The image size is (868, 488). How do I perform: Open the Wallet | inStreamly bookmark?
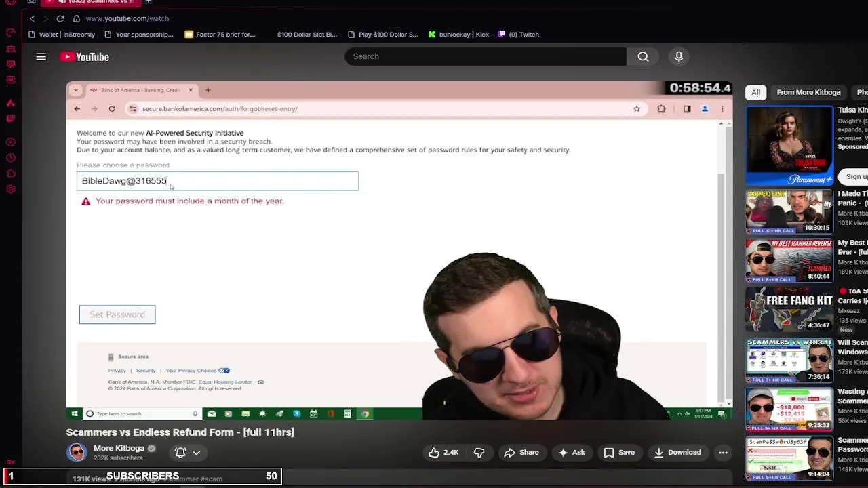[62, 34]
